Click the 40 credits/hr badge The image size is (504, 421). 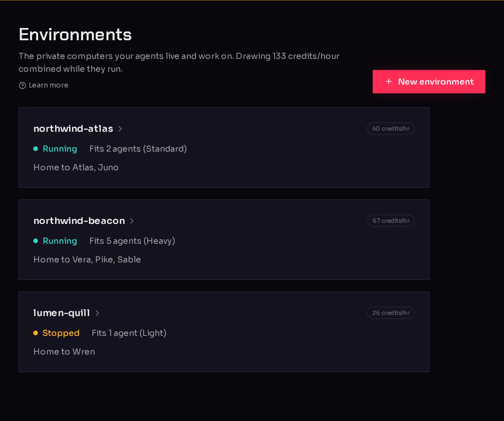point(391,129)
